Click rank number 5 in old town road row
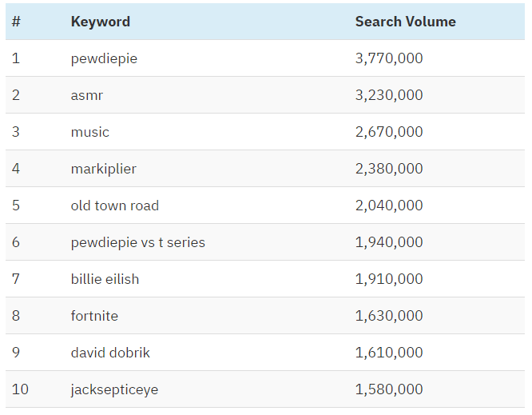532x415 pixels. tap(16, 206)
